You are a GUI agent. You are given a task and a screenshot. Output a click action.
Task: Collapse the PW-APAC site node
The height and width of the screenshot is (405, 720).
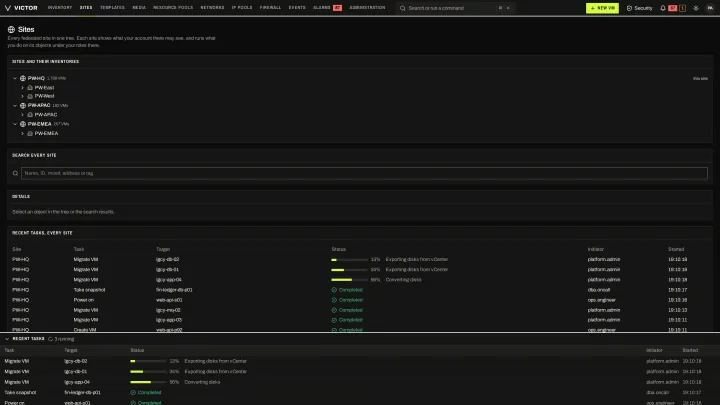pyautogui.click(x=15, y=106)
